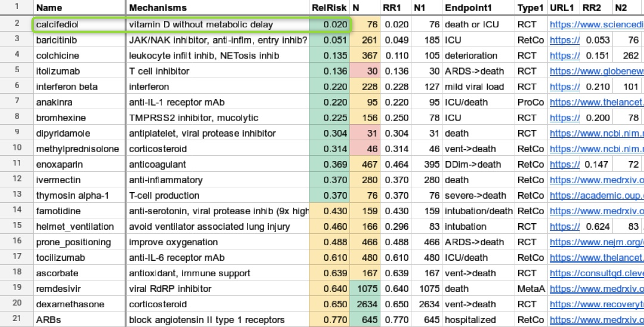Open the consultqd link for ascorbate

[x=596, y=273]
